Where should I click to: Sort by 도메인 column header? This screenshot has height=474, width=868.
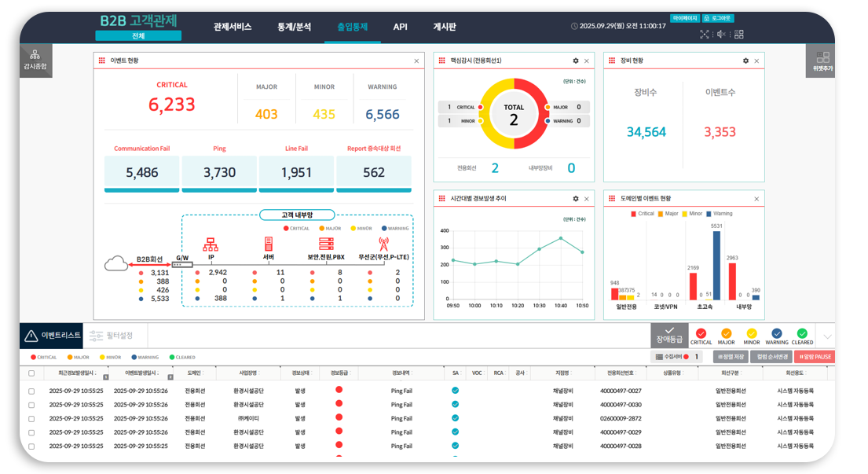[194, 373]
